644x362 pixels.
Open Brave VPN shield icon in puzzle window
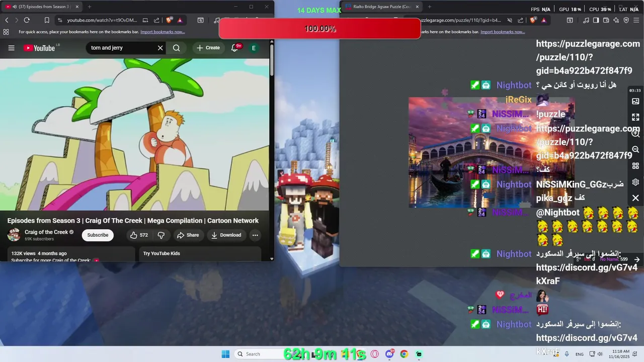click(626, 20)
